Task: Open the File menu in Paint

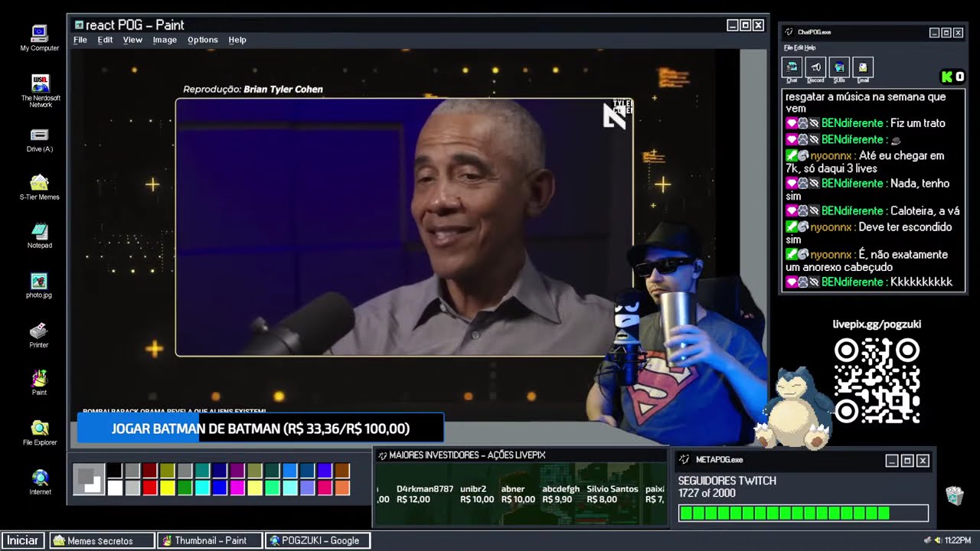Action: point(80,40)
